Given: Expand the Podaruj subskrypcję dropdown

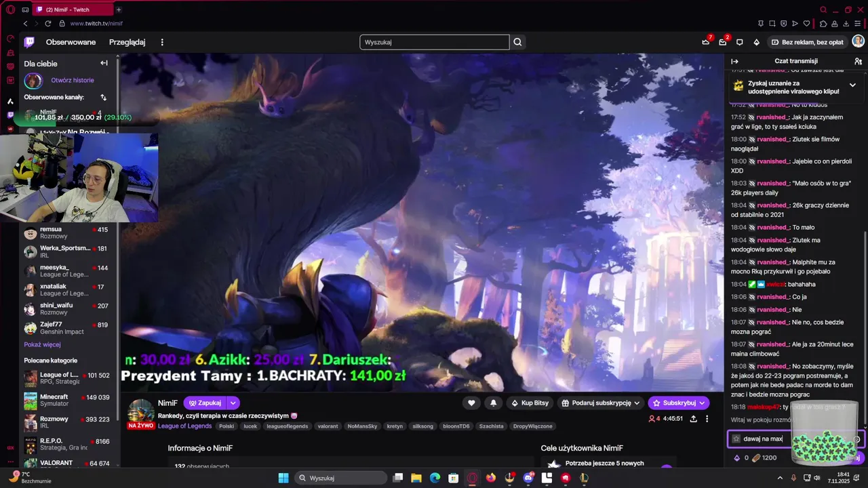Looking at the screenshot, I should 636,403.
